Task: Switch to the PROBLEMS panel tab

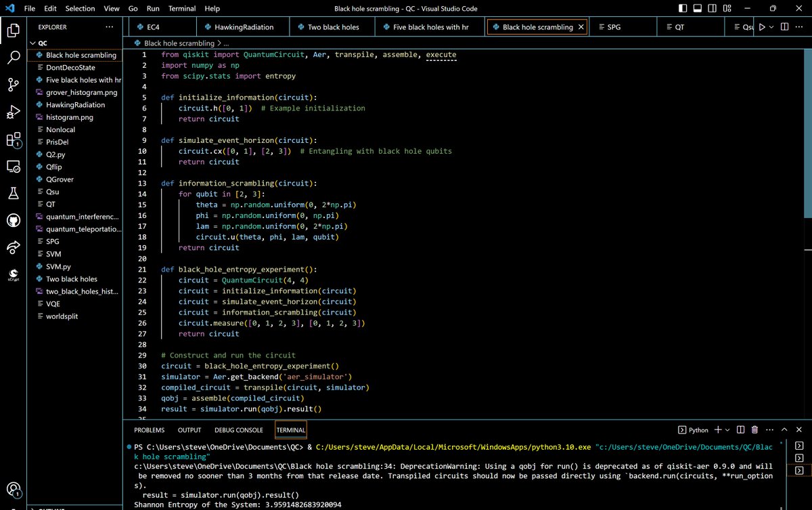Action: pos(149,430)
